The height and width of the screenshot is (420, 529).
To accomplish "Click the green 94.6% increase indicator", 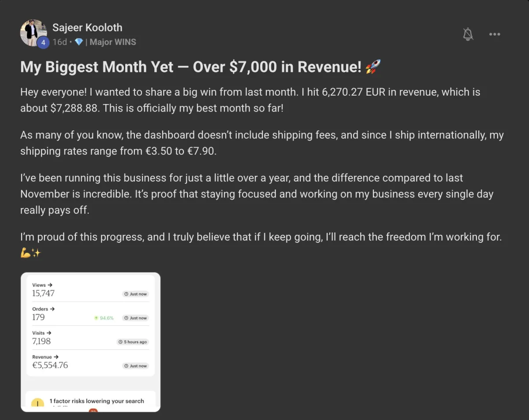I will coord(104,318).
